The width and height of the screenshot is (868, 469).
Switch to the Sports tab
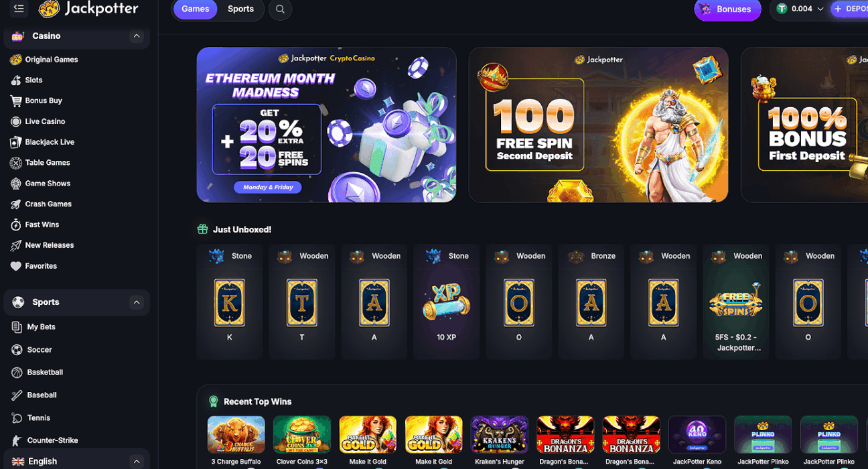tap(240, 9)
